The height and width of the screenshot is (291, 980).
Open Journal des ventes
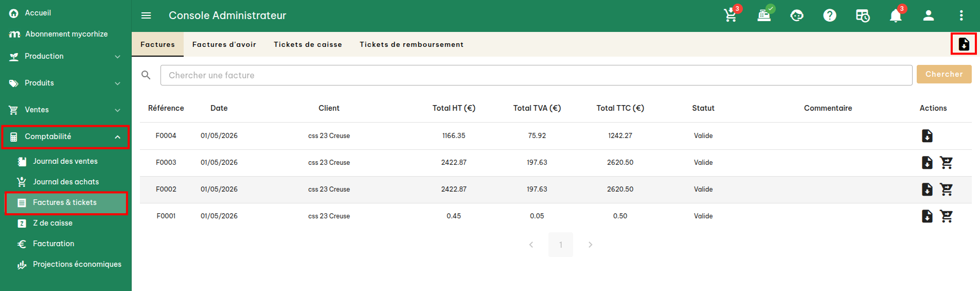(x=65, y=161)
